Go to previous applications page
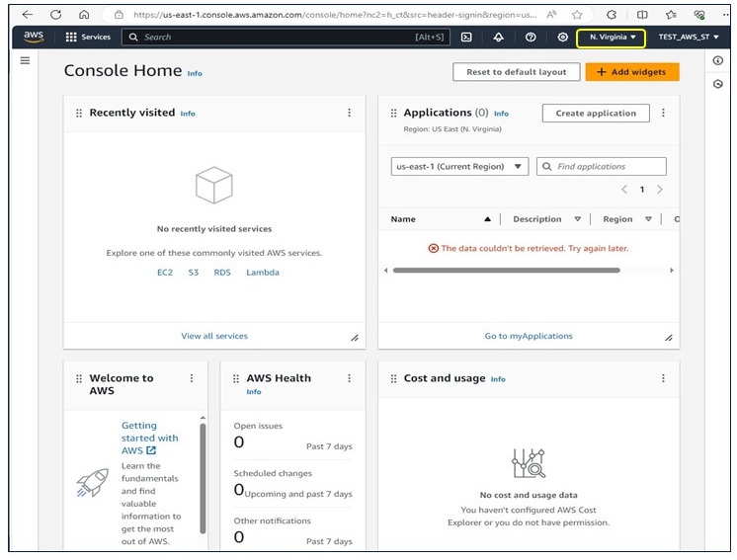The width and height of the screenshot is (737, 560). coord(624,190)
